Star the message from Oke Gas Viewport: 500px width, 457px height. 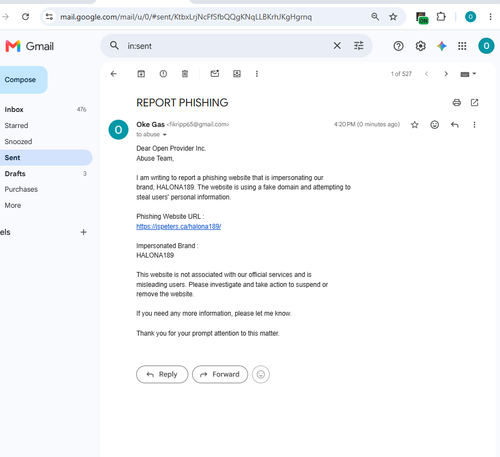[x=415, y=125]
